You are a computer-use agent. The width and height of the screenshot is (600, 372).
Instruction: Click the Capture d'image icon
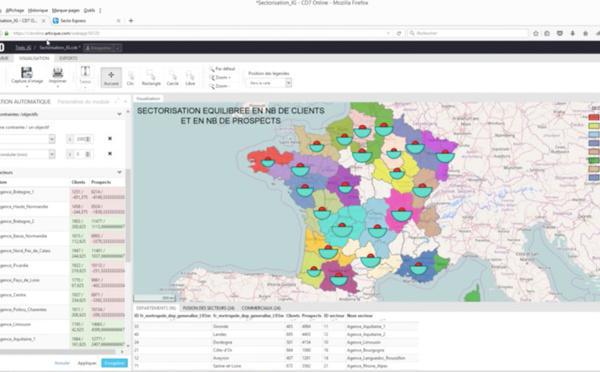coord(26,73)
